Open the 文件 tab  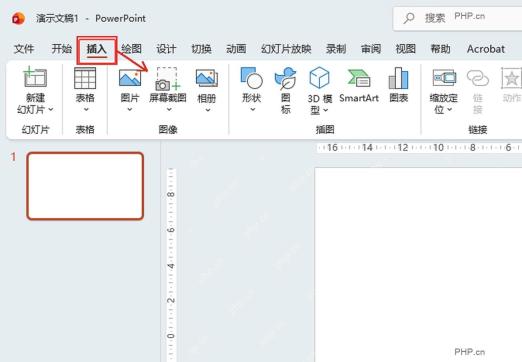coord(24,49)
